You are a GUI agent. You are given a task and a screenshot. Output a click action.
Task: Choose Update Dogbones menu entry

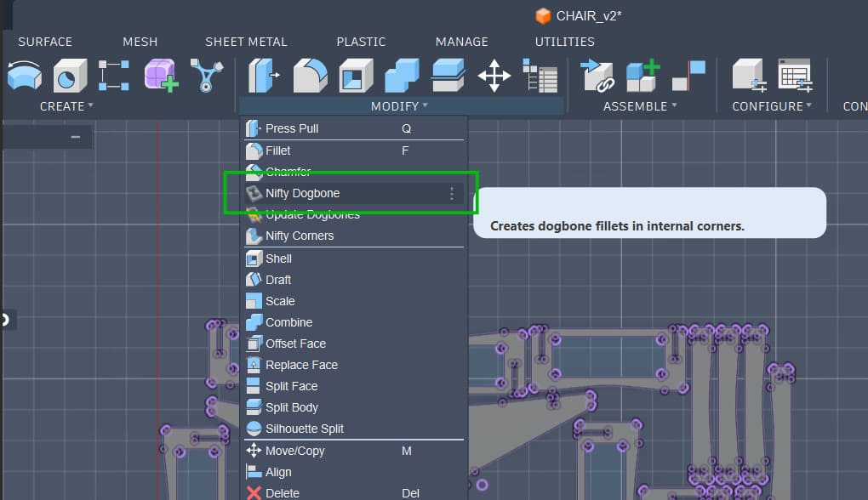[354, 214]
